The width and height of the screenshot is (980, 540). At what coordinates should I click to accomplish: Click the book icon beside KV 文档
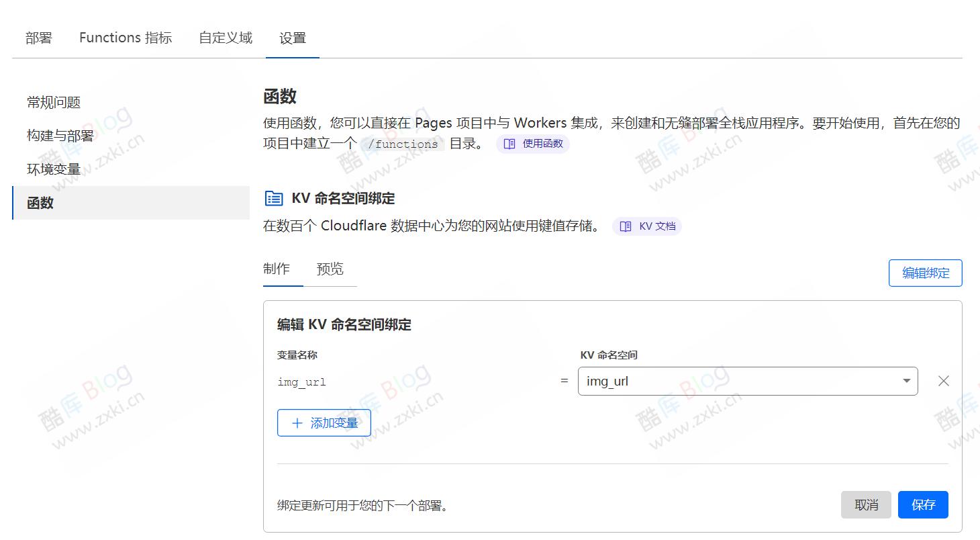(625, 226)
